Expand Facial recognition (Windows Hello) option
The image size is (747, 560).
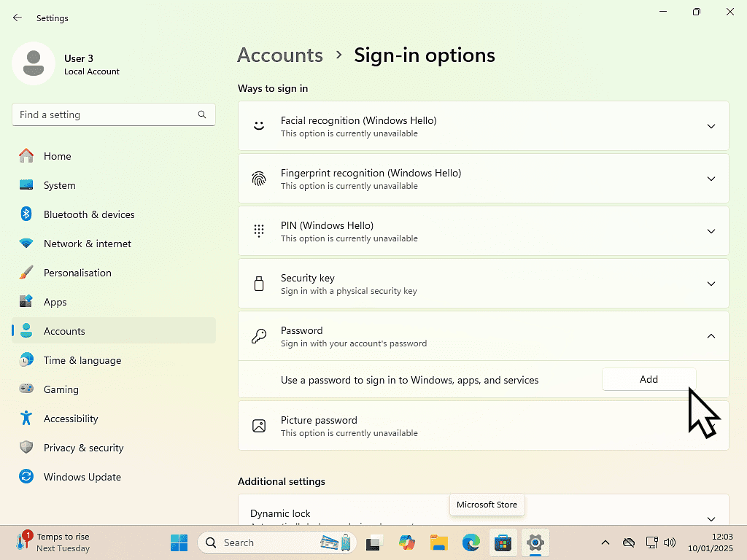pos(711,126)
